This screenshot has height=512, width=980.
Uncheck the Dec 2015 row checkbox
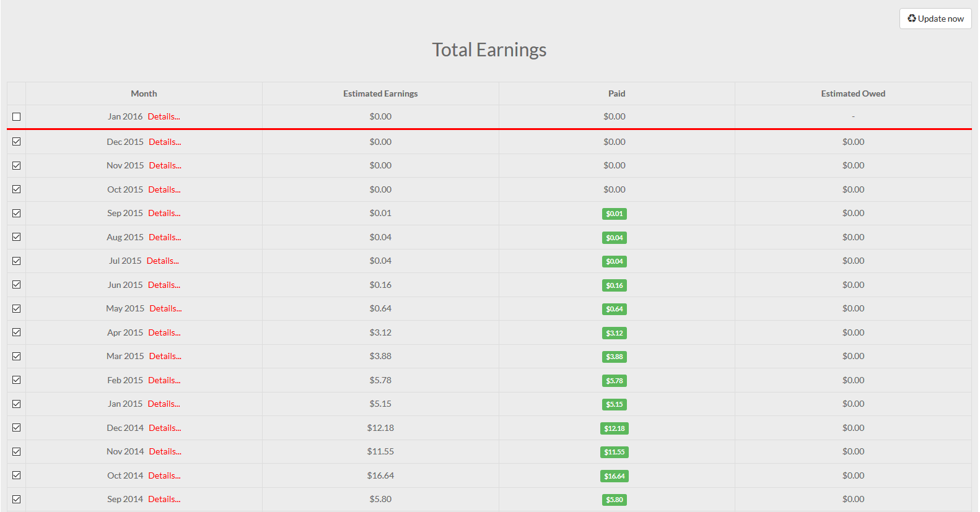pos(17,142)
